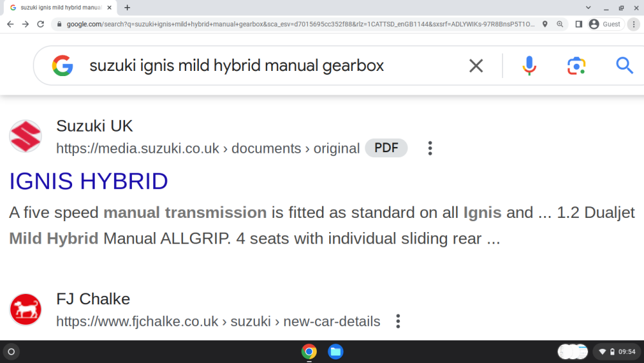Click the Suzuki UK favicon
Image resolution: width=644 pixels, height=363 pixels.
26,136
